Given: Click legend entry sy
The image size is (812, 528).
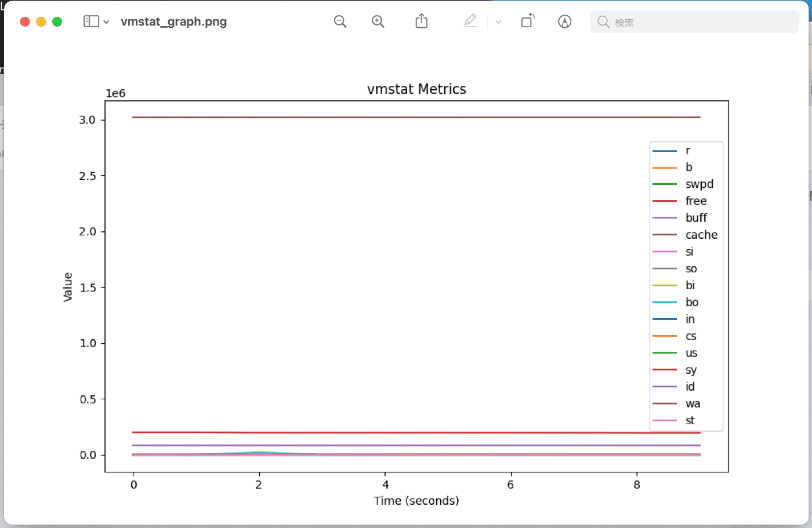Looking at the screenshot, I should pyautogui.click(x=691, y=370).
